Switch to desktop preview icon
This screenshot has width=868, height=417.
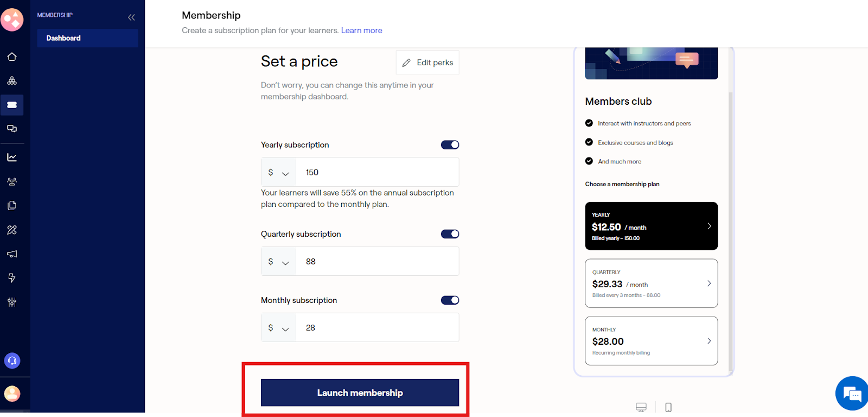tap(641, 407)
